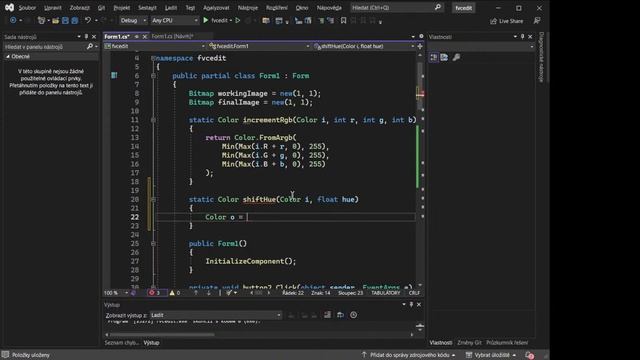The image size is (640, 360).
Task: Click the Live Share button
Action: (x=507, y=21)
